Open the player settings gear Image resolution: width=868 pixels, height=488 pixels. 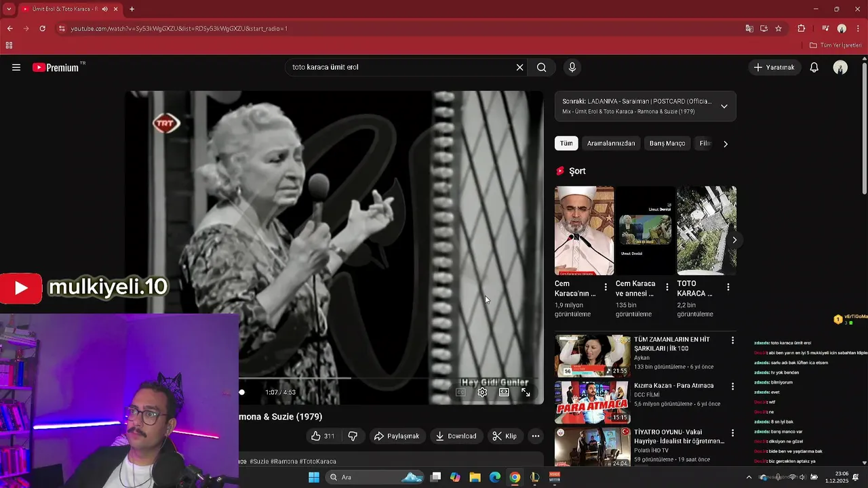pos(482,392)
